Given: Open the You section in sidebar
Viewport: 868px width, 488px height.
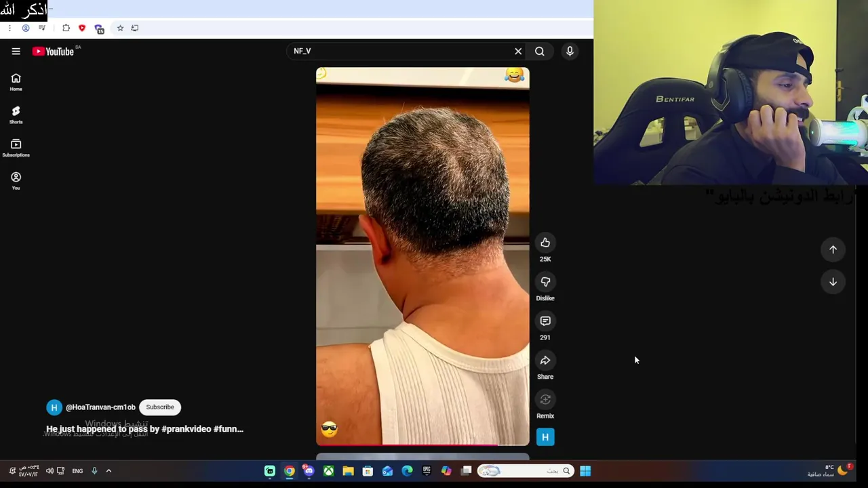Looking at the screenshot, I should pos(16,181).
